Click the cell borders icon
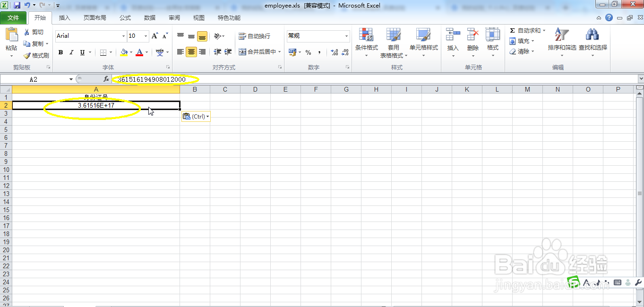Viewport: 644px width, 307px height. tap(103, 52)
